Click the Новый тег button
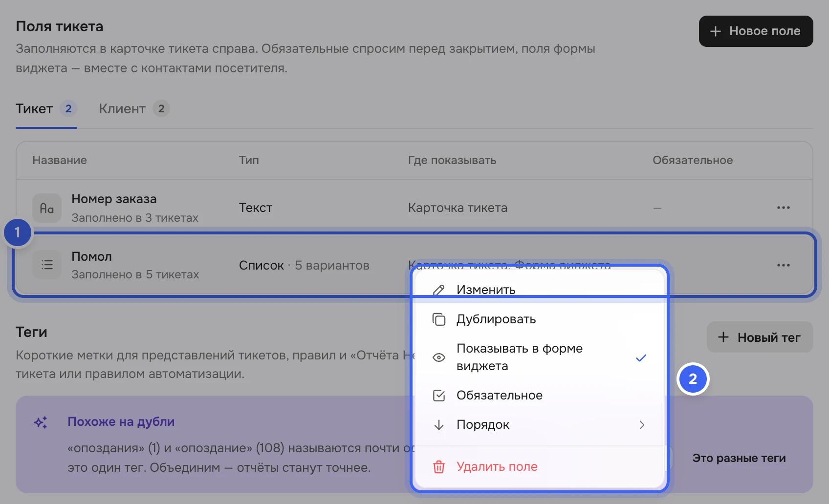829x504 pixels. 760,337
